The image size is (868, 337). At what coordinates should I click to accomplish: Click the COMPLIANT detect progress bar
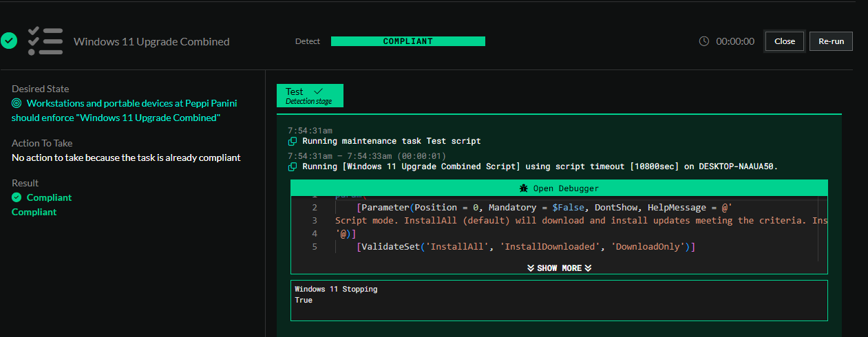pyautogui.click(x=408, y=41)
